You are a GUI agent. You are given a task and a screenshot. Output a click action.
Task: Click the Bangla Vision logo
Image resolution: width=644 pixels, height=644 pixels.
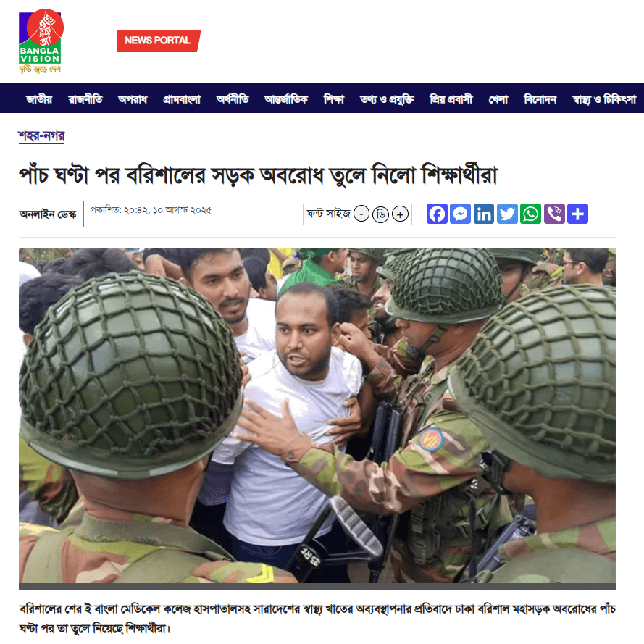[41, 41]
